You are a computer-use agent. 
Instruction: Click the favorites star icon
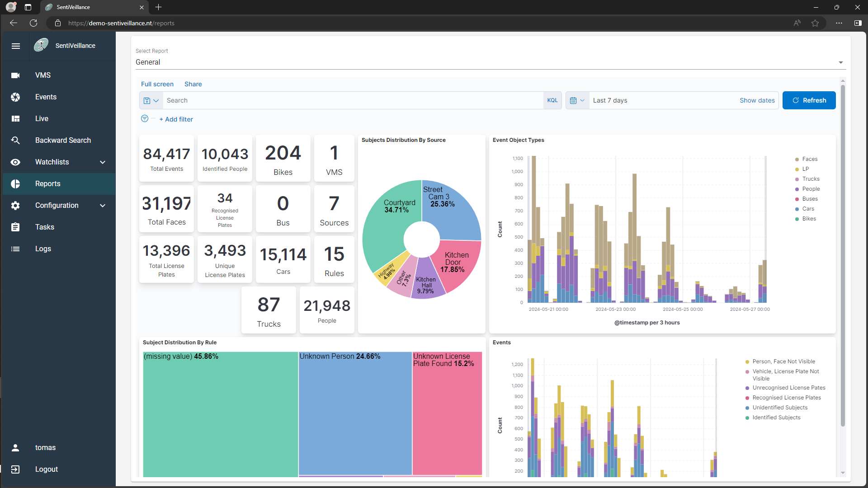point(815,23)
